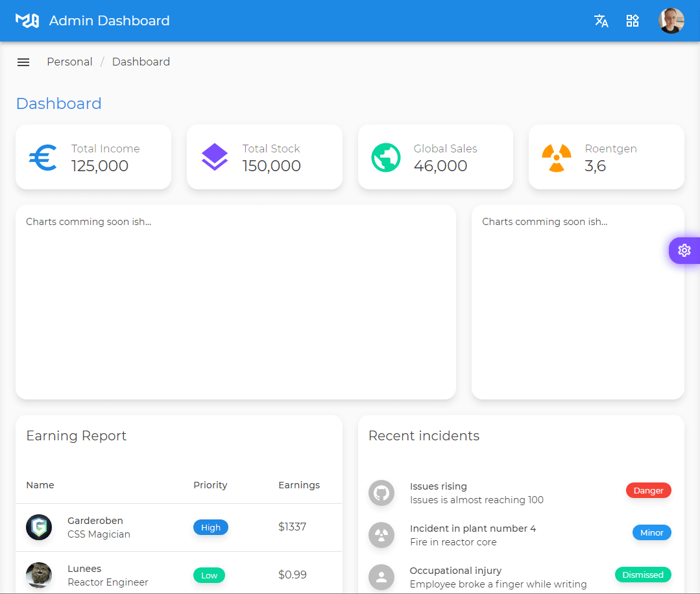Select Dashboard in the breadcrumb trail

click(x=141, y=62)
